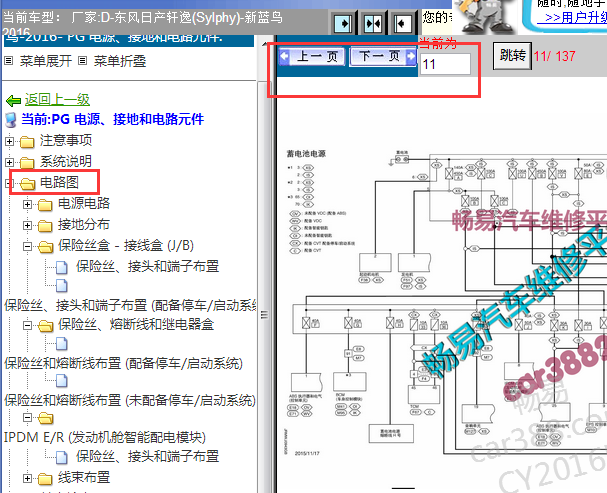
Task: Click the right arrow on 下一页 button
Action: tap(411, 56)
